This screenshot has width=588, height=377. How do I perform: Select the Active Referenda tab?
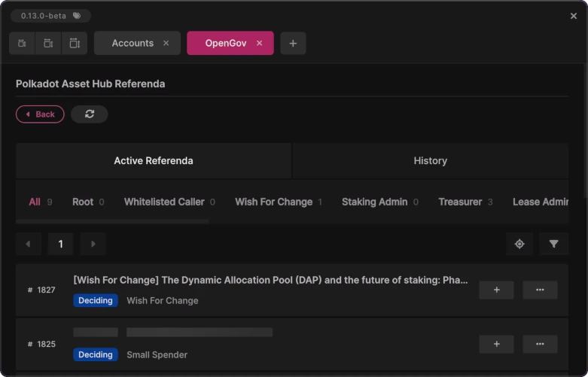click(154, 161)
